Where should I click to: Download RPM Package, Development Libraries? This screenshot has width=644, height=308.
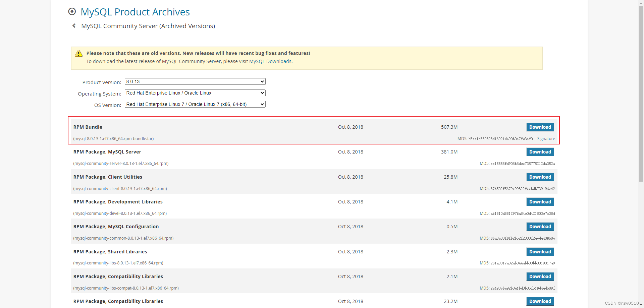coord(540,202)
